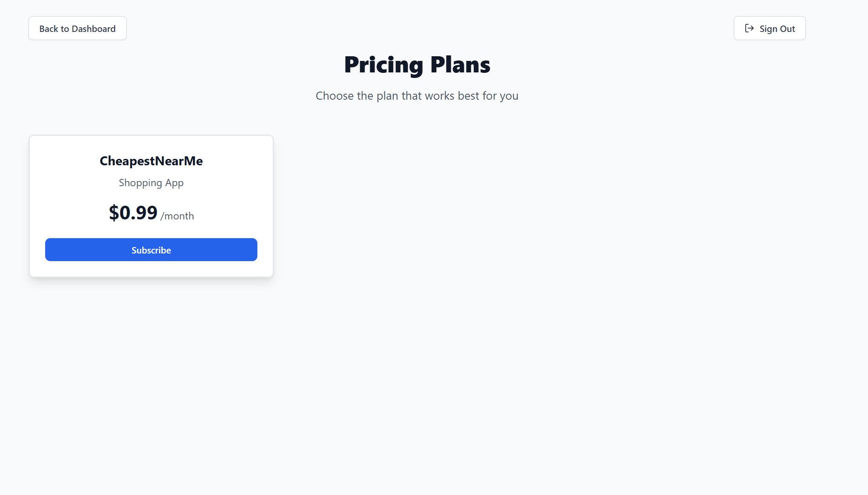The width and height of the screenshot is (868, 495).
Task: Click the word "Pricing" in the heading
Action: (x=384, y=65)
